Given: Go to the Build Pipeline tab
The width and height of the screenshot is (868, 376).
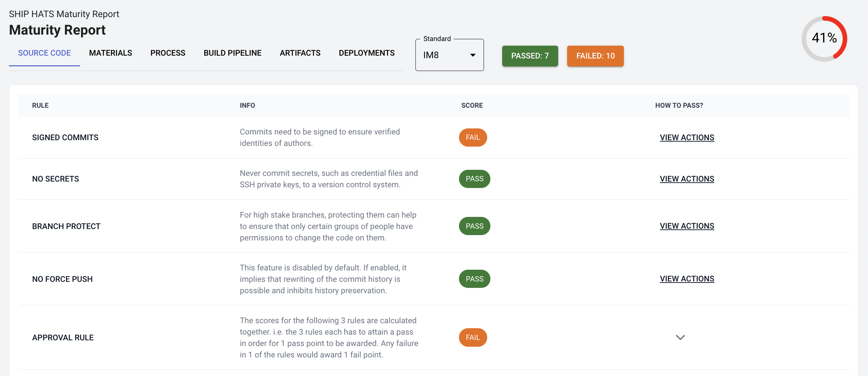Looking at the screenshot, I should 232,53.
